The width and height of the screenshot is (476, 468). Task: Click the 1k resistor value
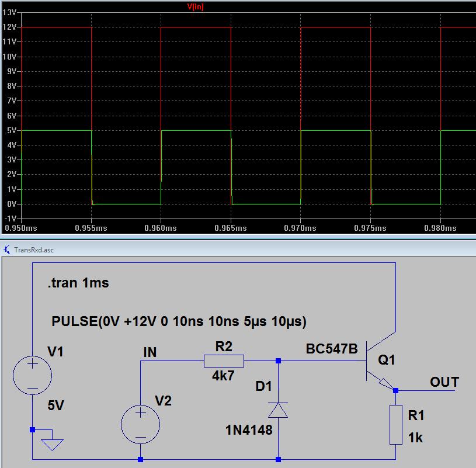415,438
